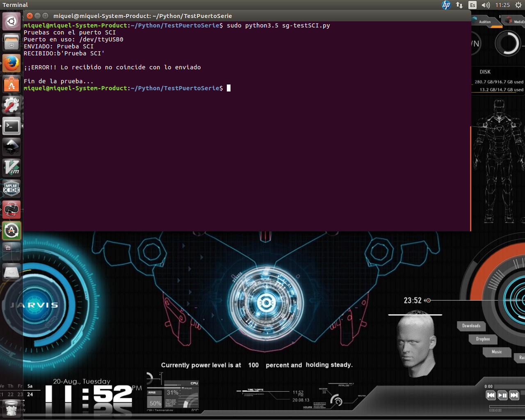The width and height of the screenshot is (525, 420).
Task: Minimize the terminal window
Action: (x=37, y=16)
